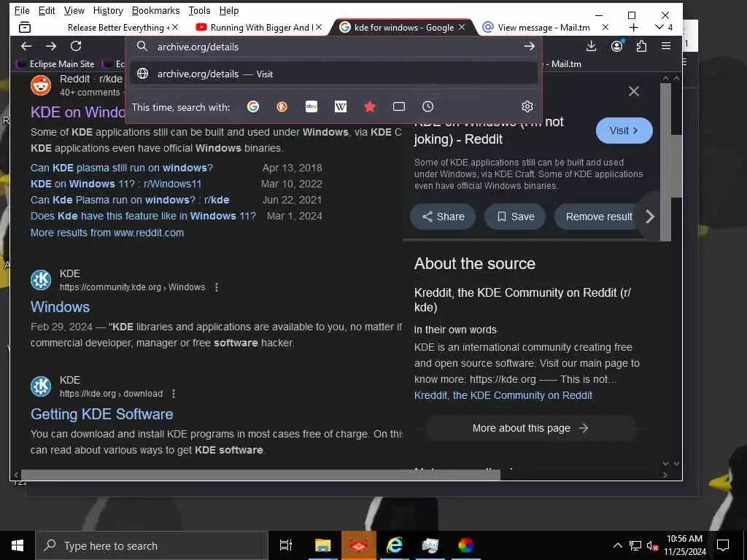Viewport: 747px width, 560px height.
Task: Open the Bookmarks menu
Action: (x=156, y=10)
